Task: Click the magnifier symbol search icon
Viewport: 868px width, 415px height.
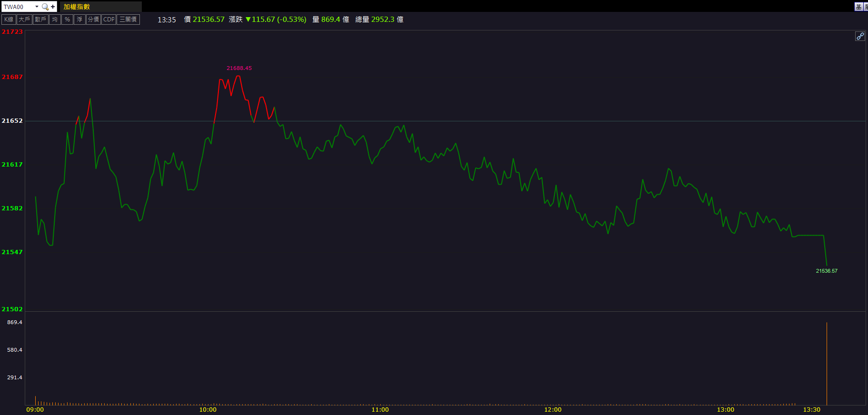Action: point(45,7)
